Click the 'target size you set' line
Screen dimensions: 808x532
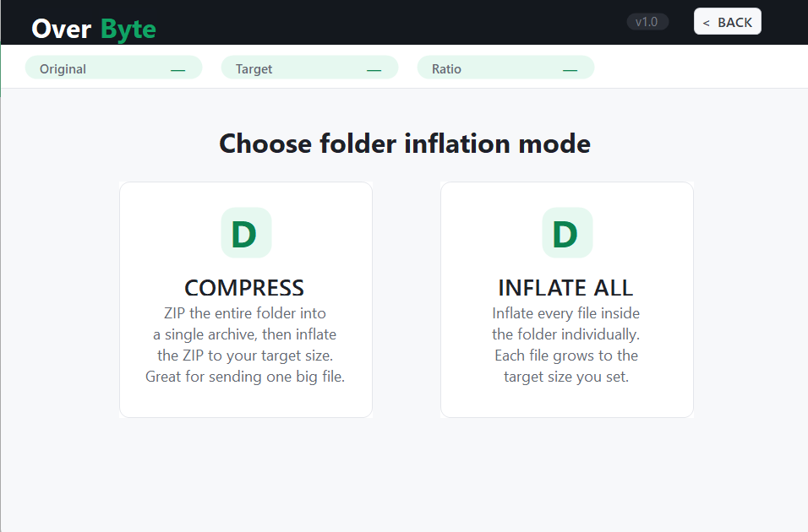[x=565, y=377]
